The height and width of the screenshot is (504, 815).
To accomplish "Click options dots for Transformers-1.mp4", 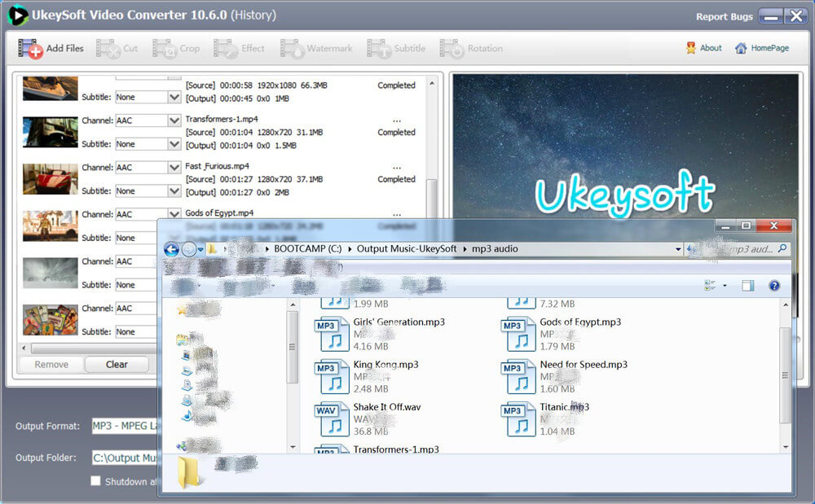I will point(397,121).
